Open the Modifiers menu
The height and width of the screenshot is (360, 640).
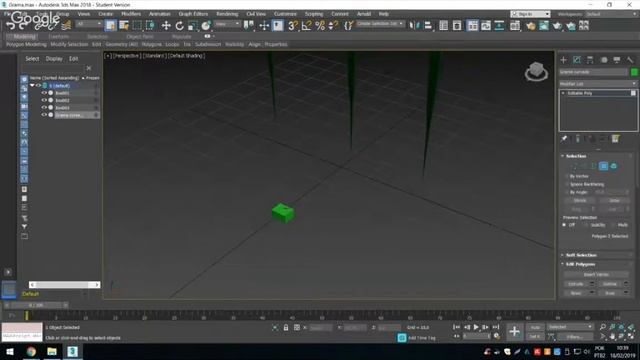pyautogui.click(x=131, y=14)
